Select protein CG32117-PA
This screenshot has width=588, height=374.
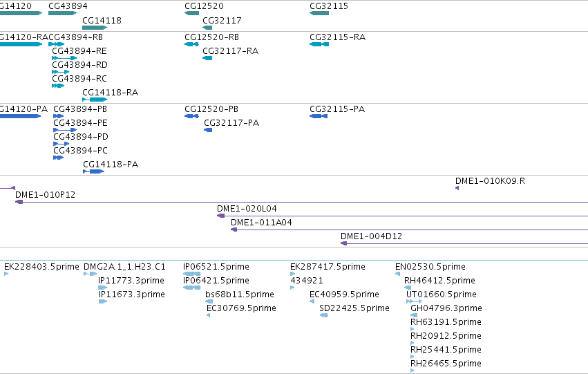pos(208,130)
